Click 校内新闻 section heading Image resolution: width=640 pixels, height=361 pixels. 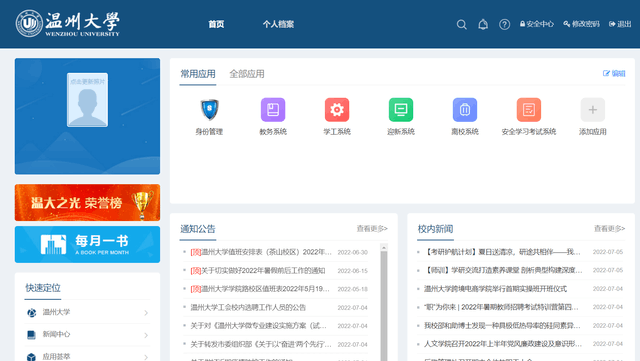click(436, 229)
